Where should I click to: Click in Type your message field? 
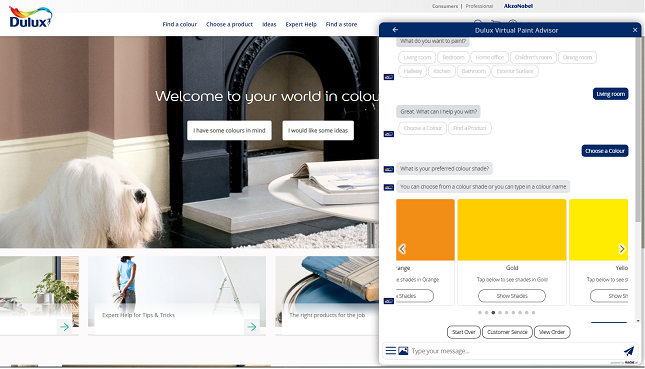(514, 351)
